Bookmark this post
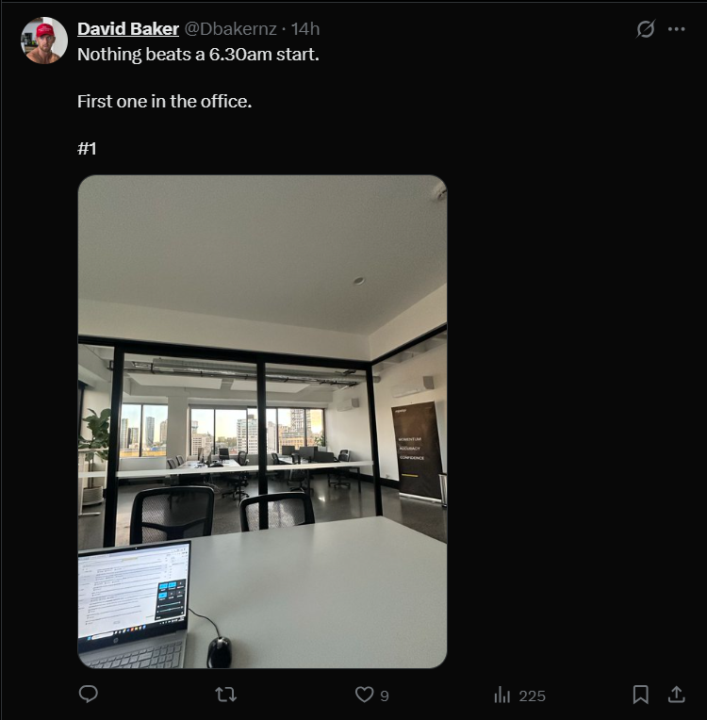Viewport: 707px width, 720px height. coord(640,694)
